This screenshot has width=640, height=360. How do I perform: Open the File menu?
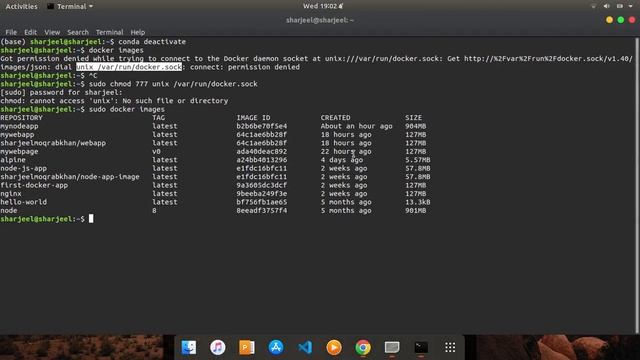click(x=11, y=32)
